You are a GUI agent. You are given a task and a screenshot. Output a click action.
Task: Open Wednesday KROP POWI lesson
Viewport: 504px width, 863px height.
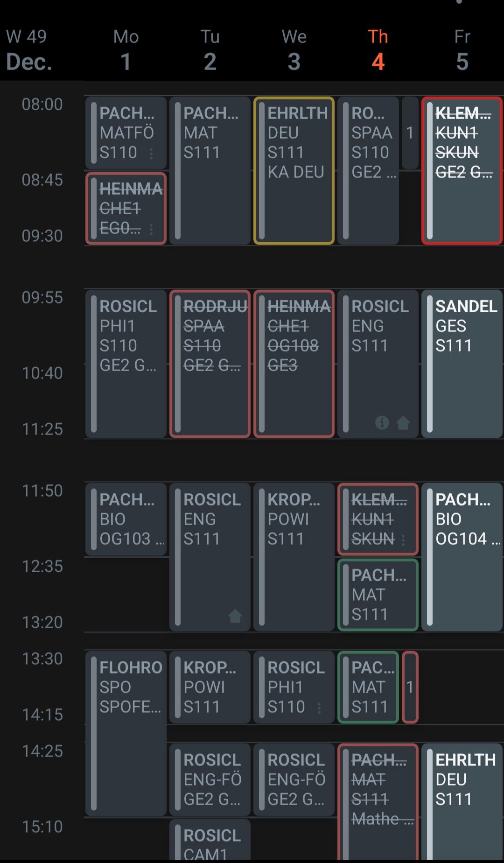[x=294, y=556]
